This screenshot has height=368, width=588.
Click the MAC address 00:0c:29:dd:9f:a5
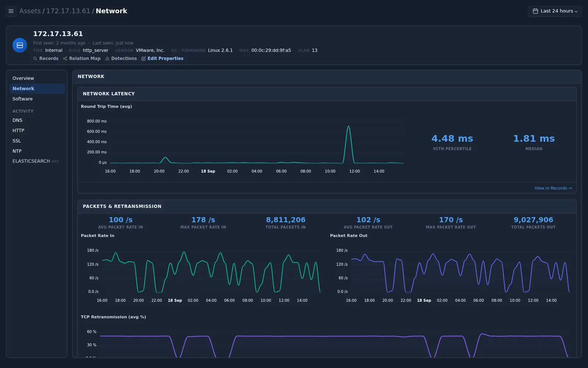click(x=271, y=50)
